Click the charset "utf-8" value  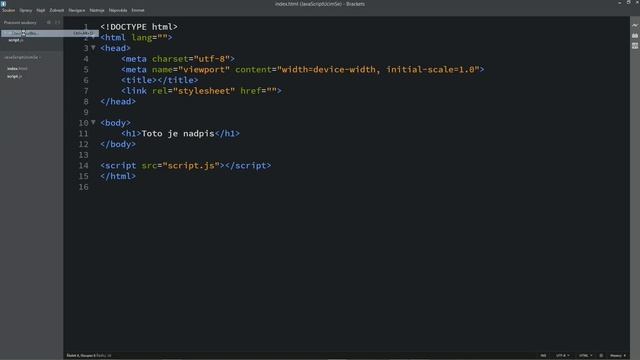click(211, 59)
